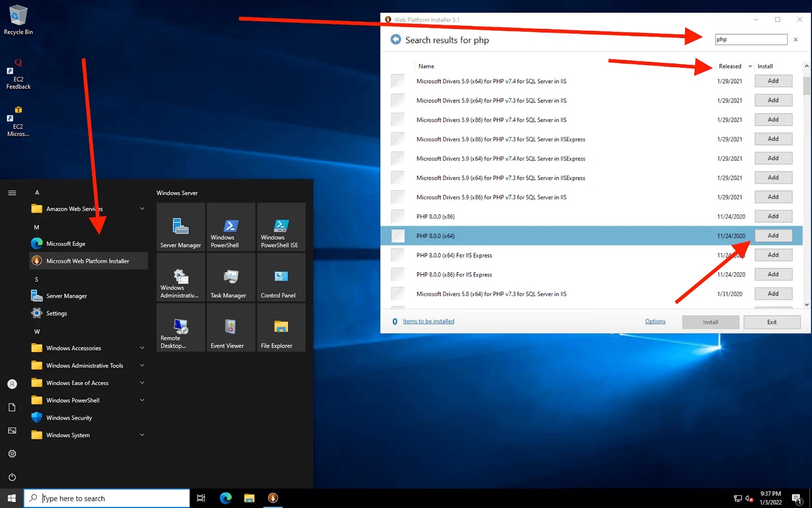Click results list scroll up arrow

[x=806, y=67]
